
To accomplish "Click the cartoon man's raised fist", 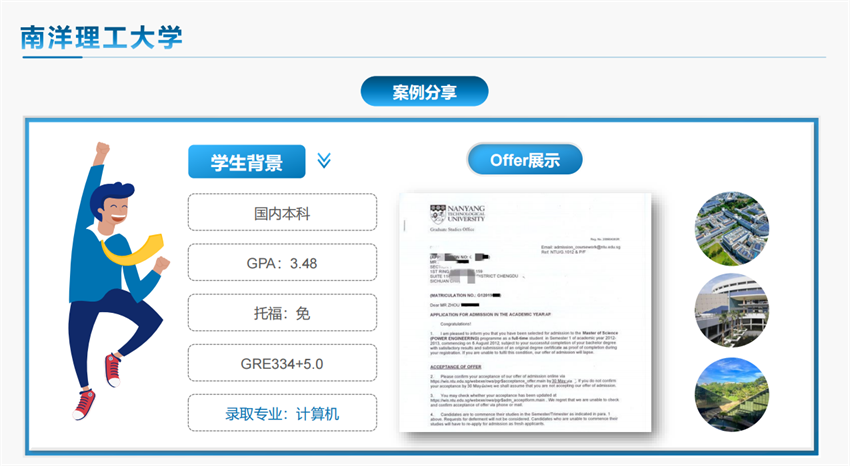I will pos(101,151).
